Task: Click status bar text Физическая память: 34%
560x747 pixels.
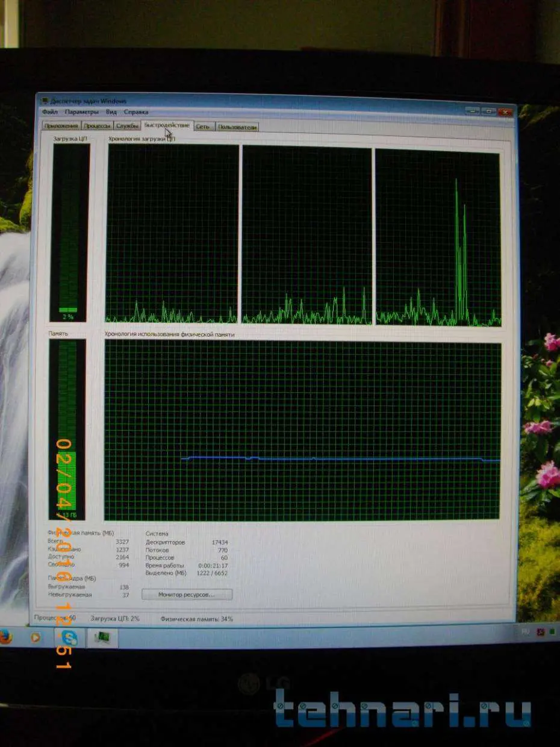Action: 196,619
